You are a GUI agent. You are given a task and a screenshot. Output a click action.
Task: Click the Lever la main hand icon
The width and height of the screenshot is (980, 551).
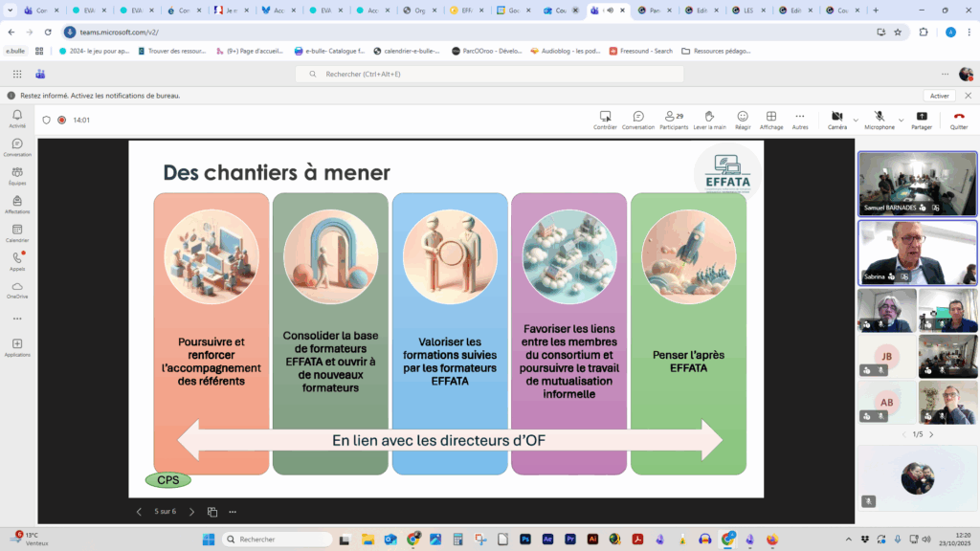709,117
